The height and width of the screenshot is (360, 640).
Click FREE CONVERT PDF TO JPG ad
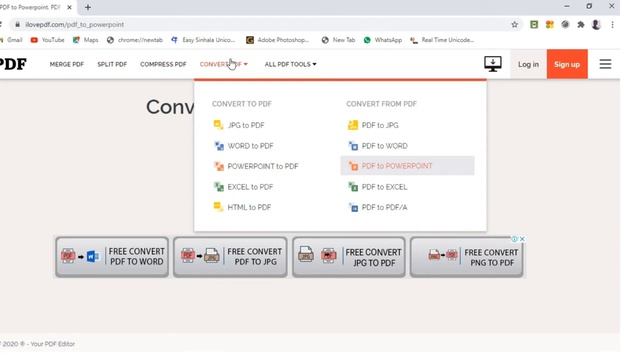point(230,257)
